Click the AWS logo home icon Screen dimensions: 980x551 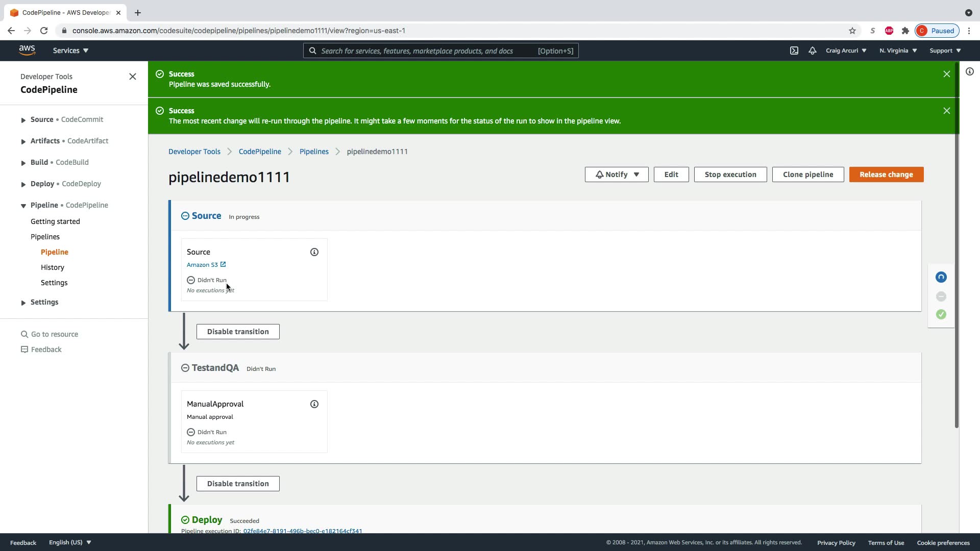(x=27, y=50)
